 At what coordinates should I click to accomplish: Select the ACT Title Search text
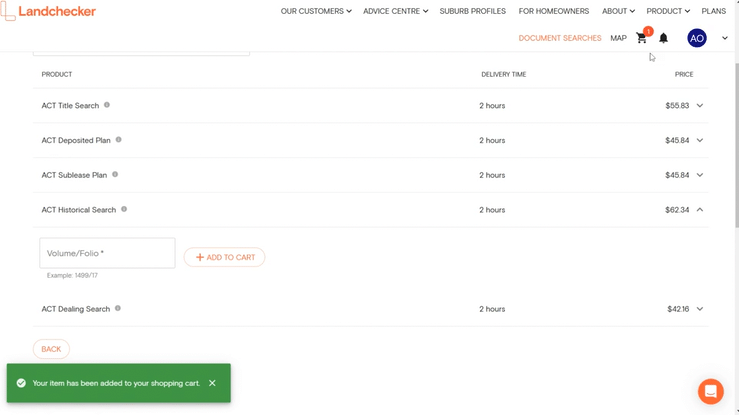coord(70,106)
